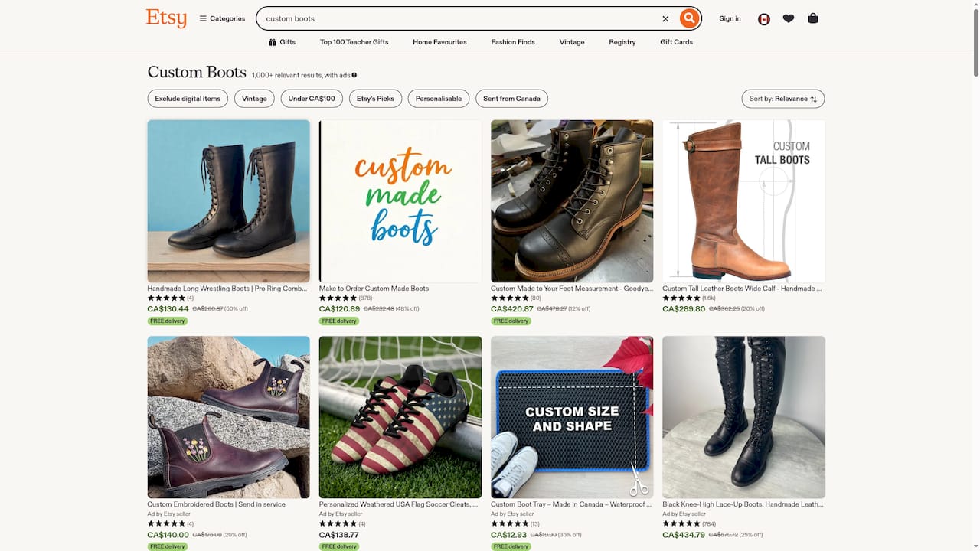This screenshot has width=980, height=551.
Task: Open the Custom Embroidered Boots thumbnail
Action: click(x=228, y=417)
